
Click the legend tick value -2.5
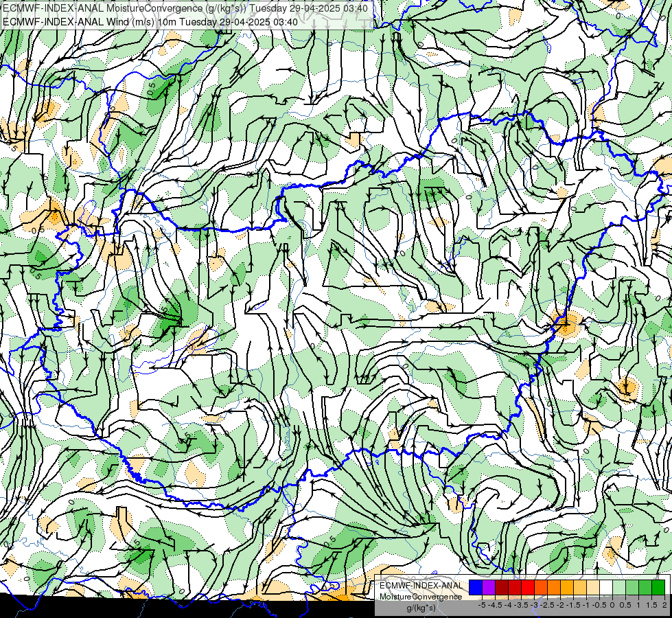pos(547,605)
